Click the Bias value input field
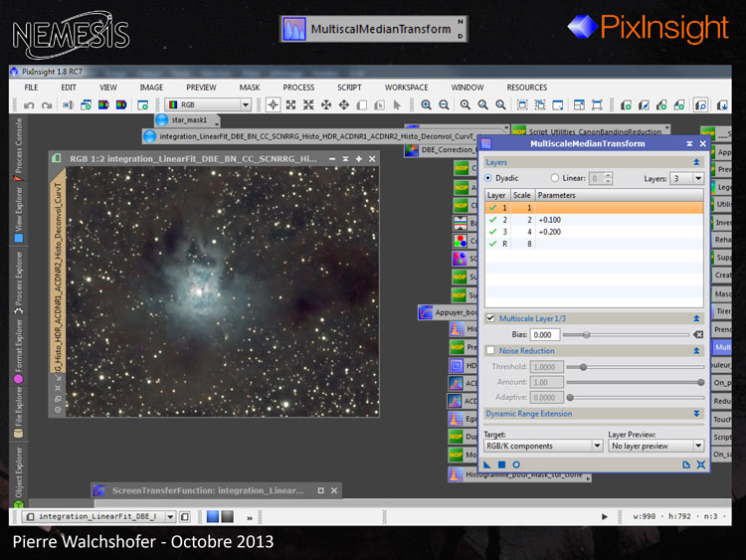746x560 pixels. 545,335
